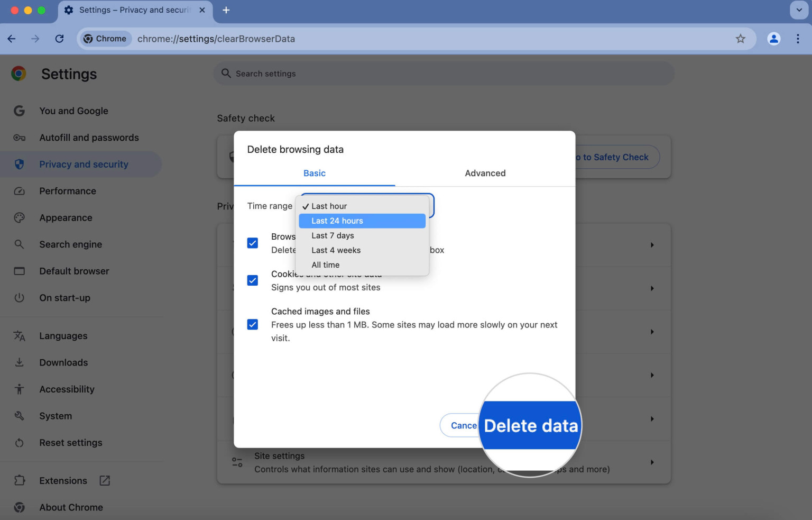Screen dimensions: 812x520
Task: Uncheck the Browsing history checkbox
Action: coord(253,243)
